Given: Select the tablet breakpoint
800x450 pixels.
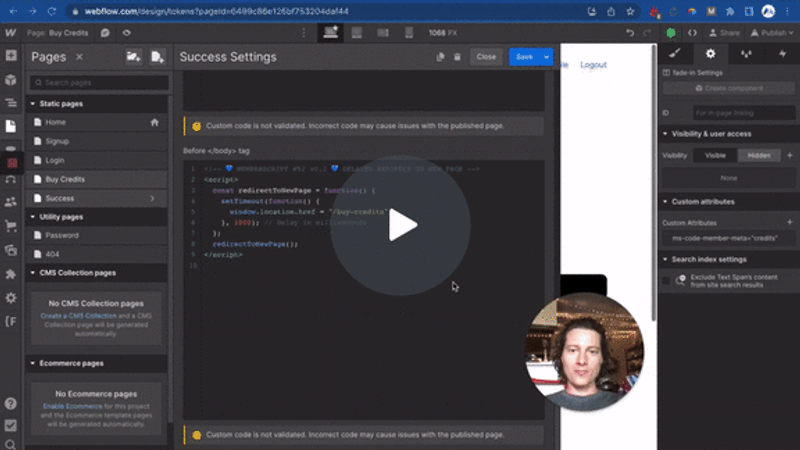Looking at the screenshot, I should [357, 33].
